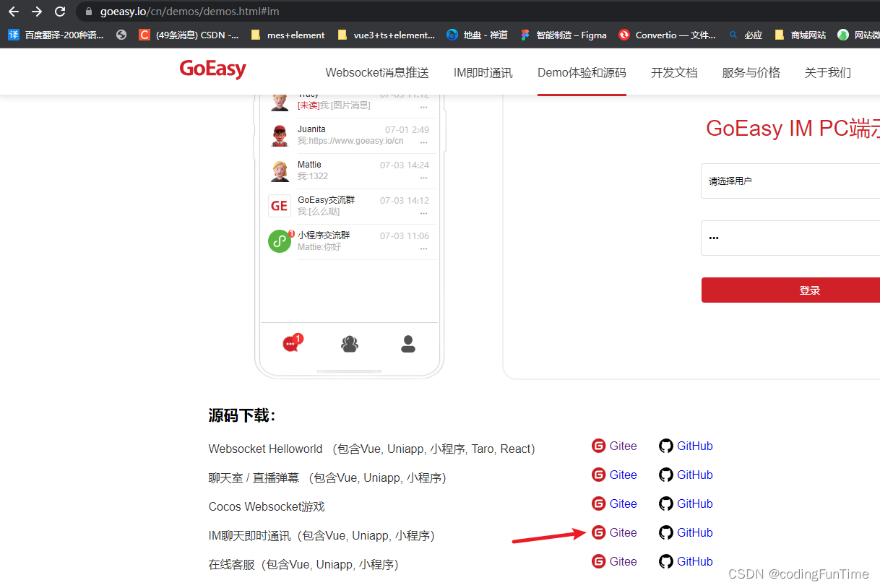Open the 百度翻译 bookmark

click(56, 35)
